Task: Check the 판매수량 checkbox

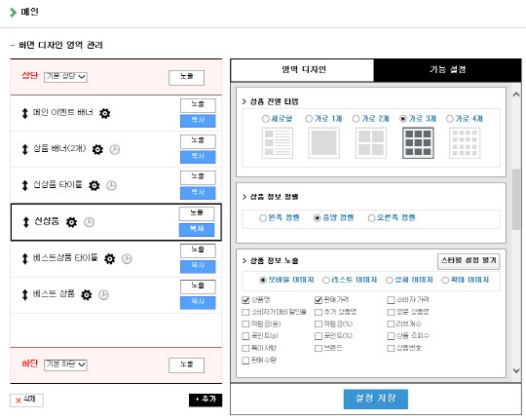Action: tap(245, 361)
